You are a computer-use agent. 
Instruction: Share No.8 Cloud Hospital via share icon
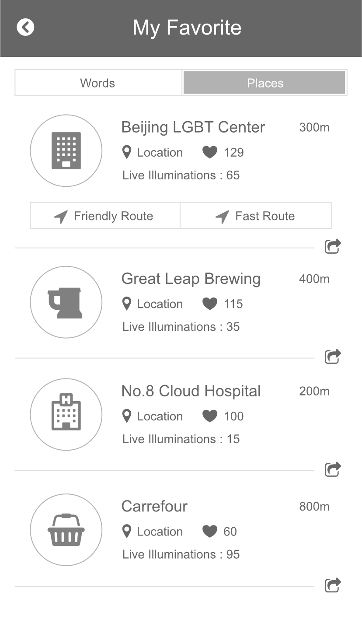(x=333, y=469)
